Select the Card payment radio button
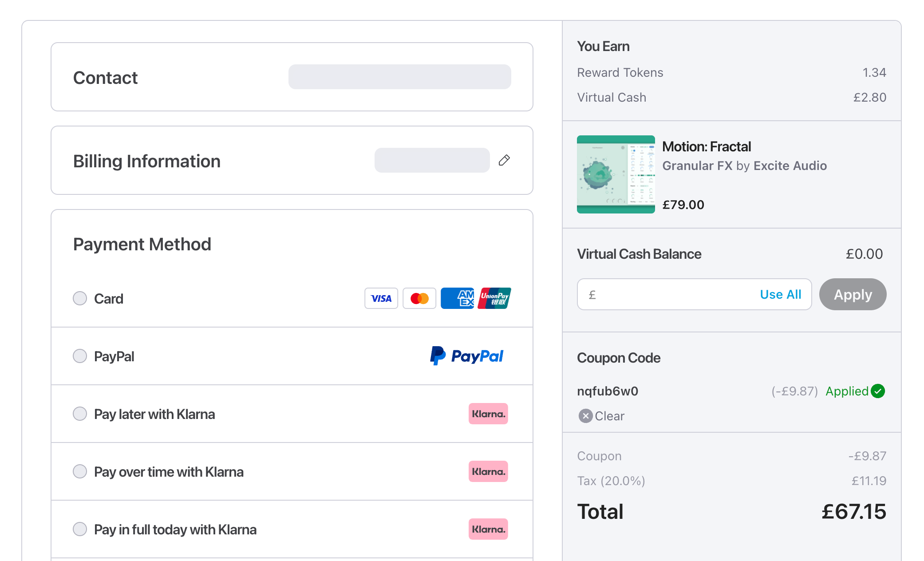924x561 pixels. [80, 298]
